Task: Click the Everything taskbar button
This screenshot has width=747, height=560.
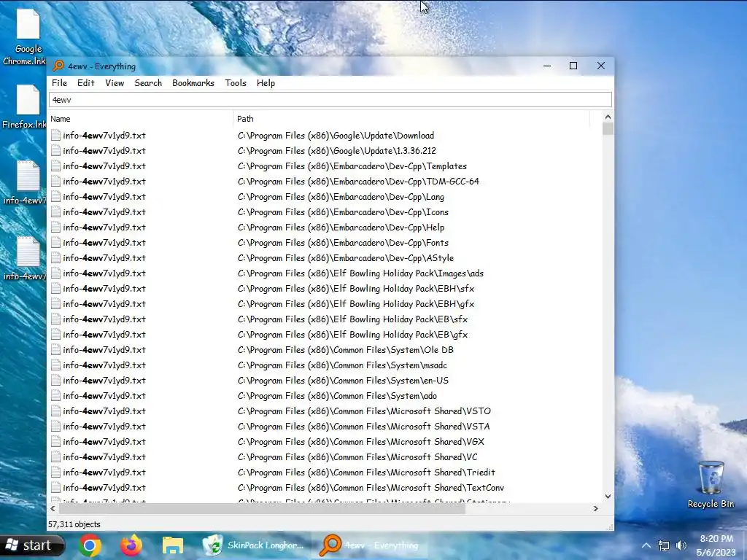Action: point(369,545)
